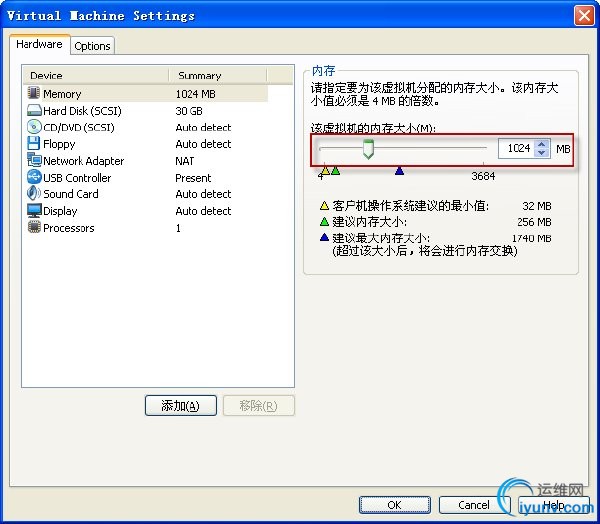Click the Processors count value 1

coord(178,228)
